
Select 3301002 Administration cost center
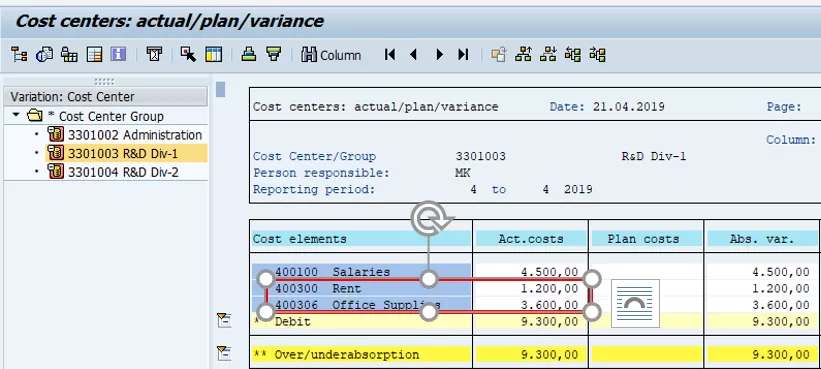coord(135,135)
